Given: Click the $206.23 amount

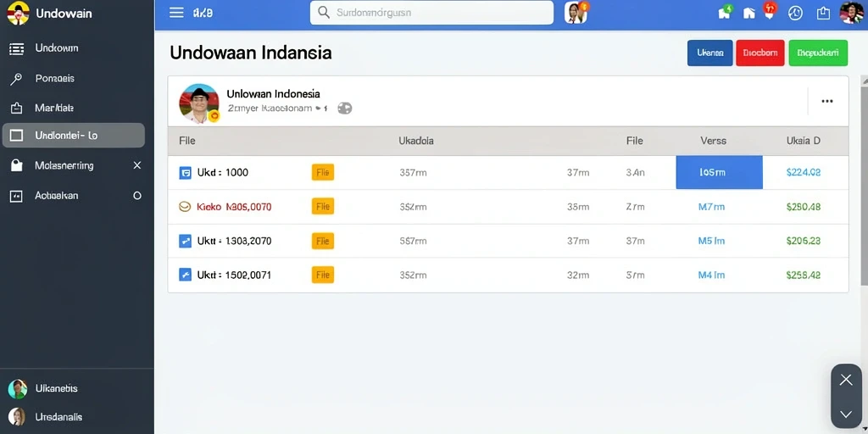Looking at the screenshot, I should point(804,241).
